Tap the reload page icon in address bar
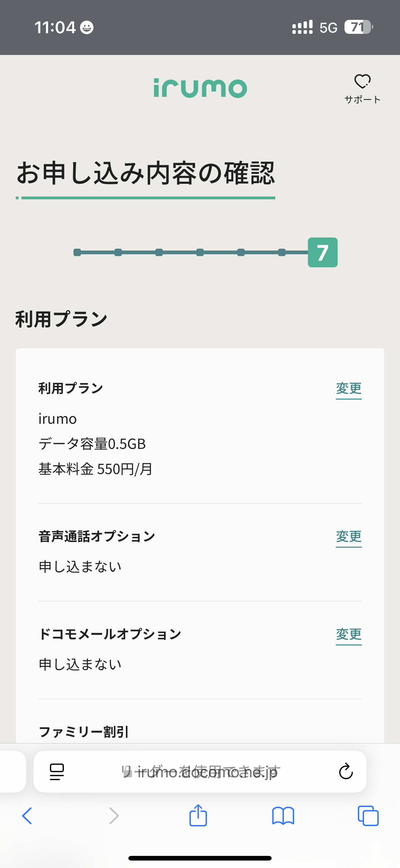This screenshot has width=400, height=868. pos(345,771)
